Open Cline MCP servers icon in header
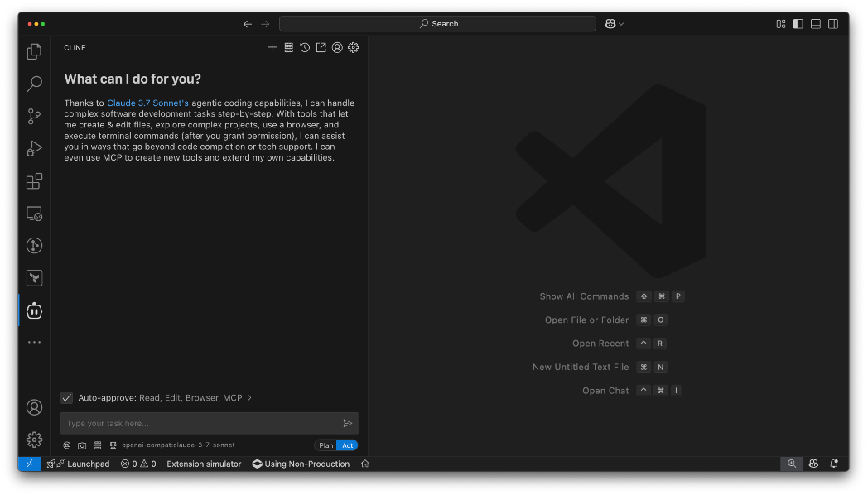The image size is (868, 495). pyautogui.click(x=288, y=48)
